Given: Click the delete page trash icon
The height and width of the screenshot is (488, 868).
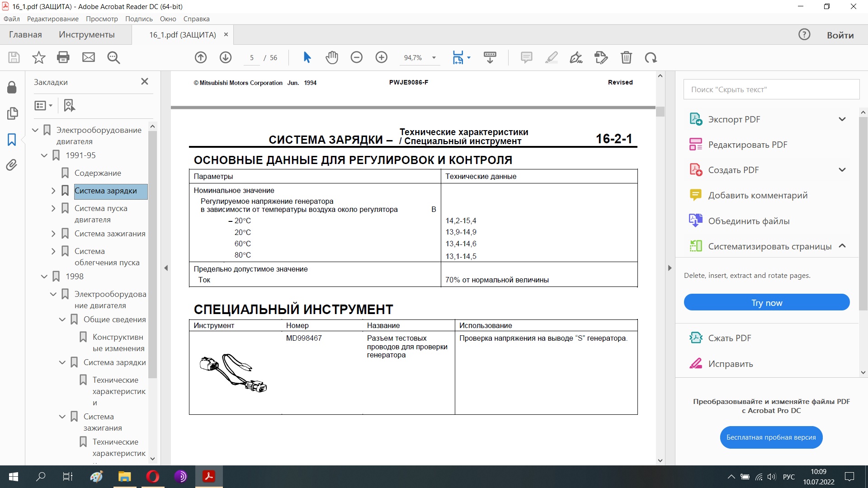Looking at the screenshot, I should (626, 57).
